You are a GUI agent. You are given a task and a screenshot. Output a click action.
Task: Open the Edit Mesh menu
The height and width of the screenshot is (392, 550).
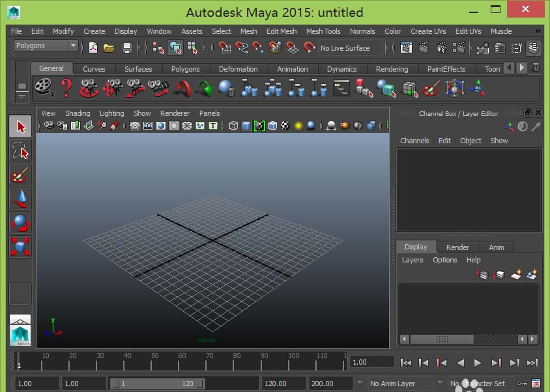281,31
